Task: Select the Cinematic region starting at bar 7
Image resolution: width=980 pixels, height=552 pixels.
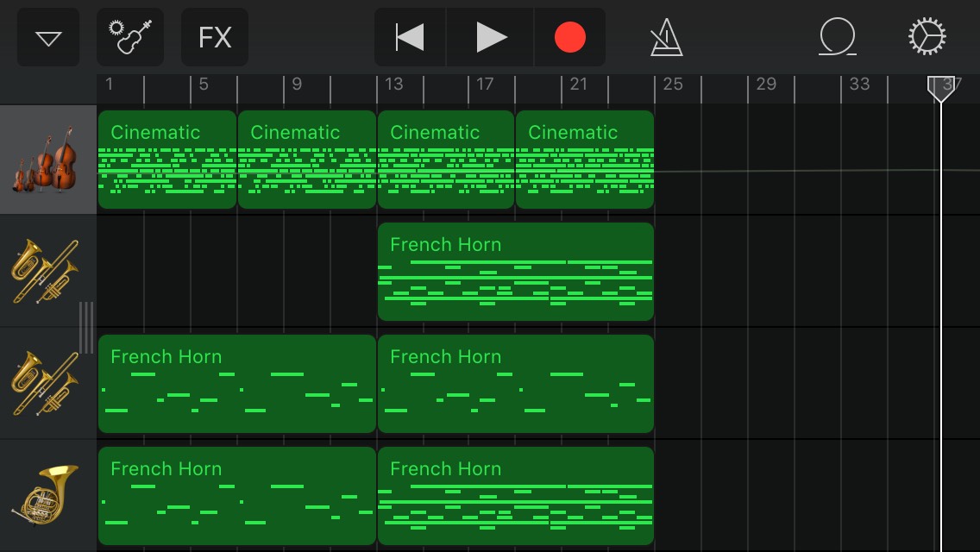Action: click(x=307, y=160)
